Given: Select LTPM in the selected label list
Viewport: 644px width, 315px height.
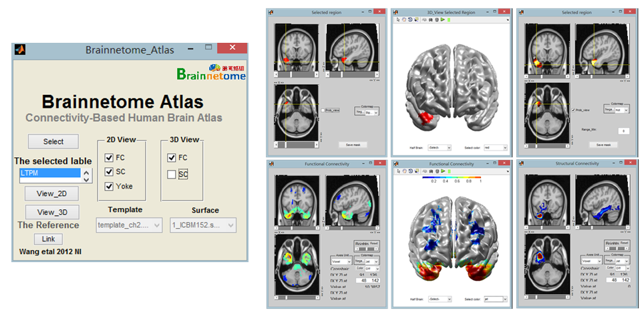Looking at the screenshot, I should tap(50, 173).
